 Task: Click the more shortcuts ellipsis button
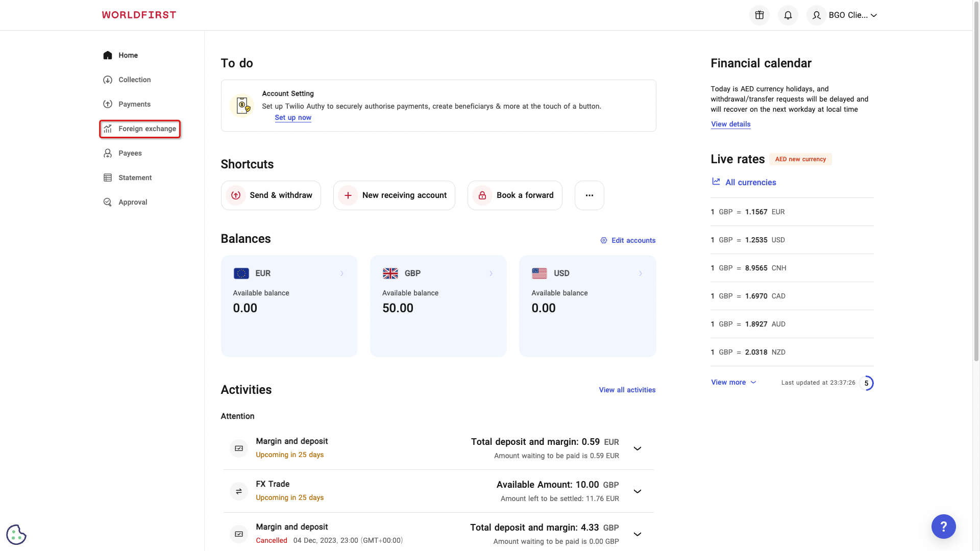[589, 195]
